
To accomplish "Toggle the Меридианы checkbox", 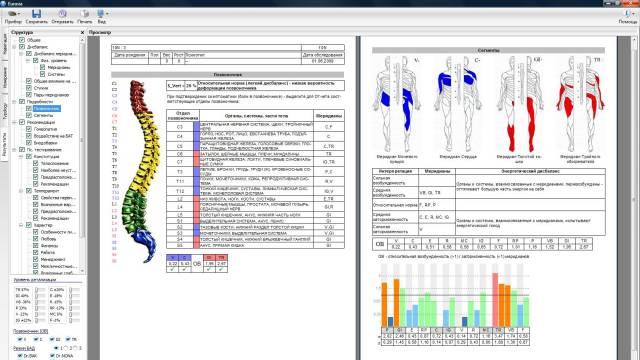I will (42, 67).
